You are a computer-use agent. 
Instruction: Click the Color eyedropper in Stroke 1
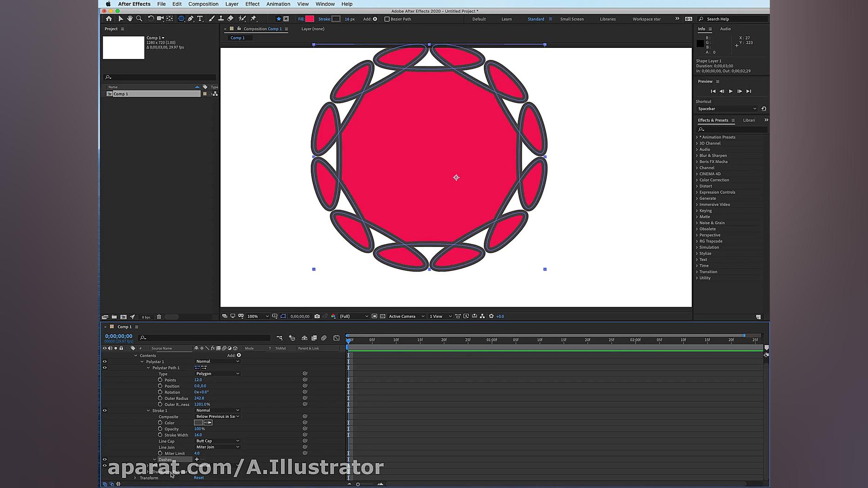[x=208, y=422]
